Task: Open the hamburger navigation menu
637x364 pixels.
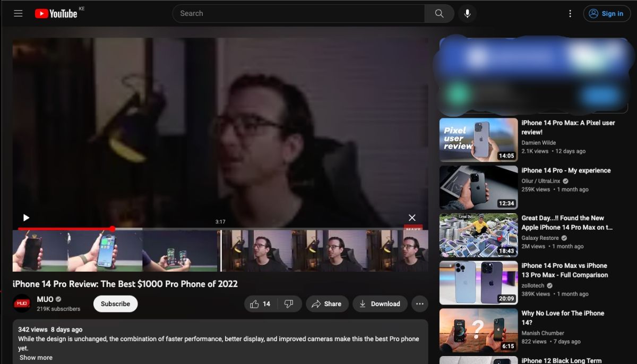Action: tap(18, 13)
